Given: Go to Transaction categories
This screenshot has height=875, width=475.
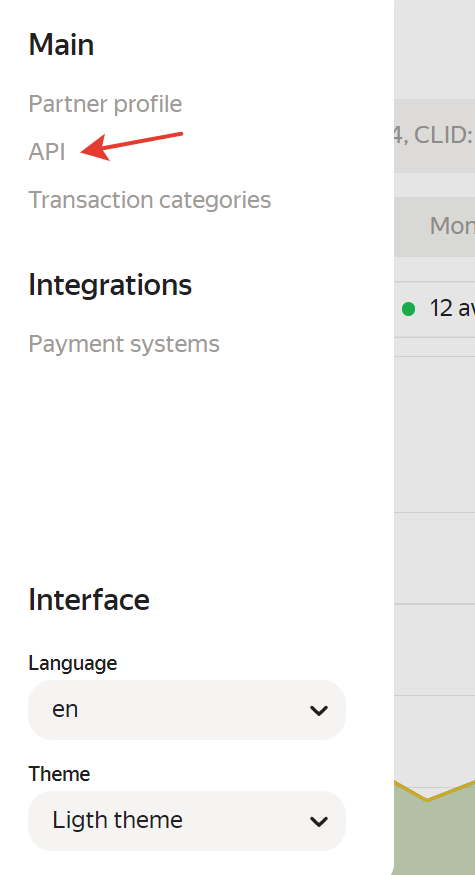Looking at the screenshot, I should click(150, 200).
